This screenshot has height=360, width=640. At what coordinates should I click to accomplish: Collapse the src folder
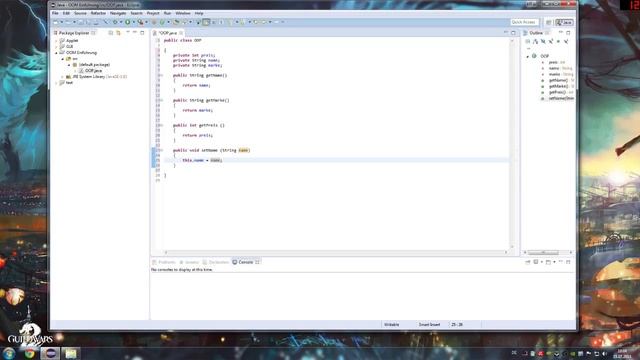point(63,59)
